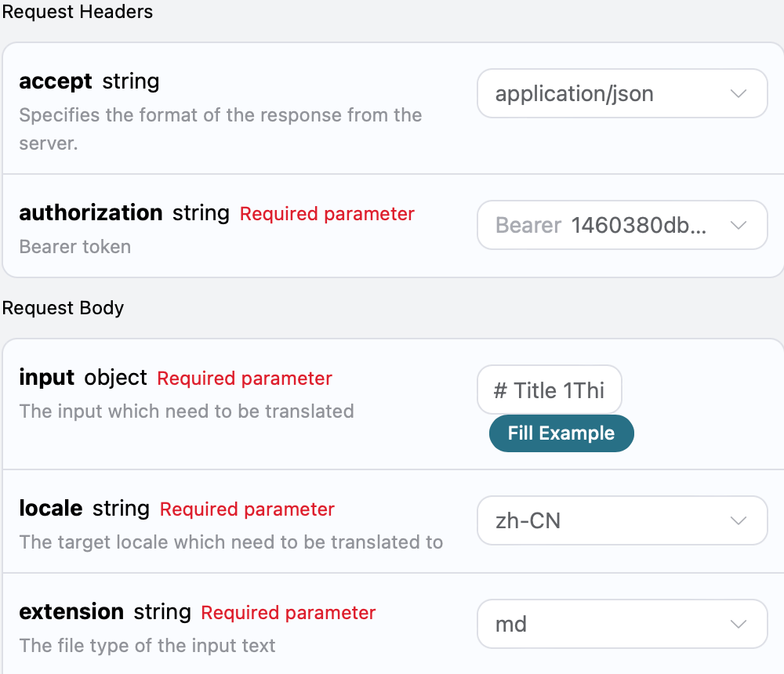
Task: Focus the input field showing '# Title 1Thi'
Action: click(x=549, y=390)
